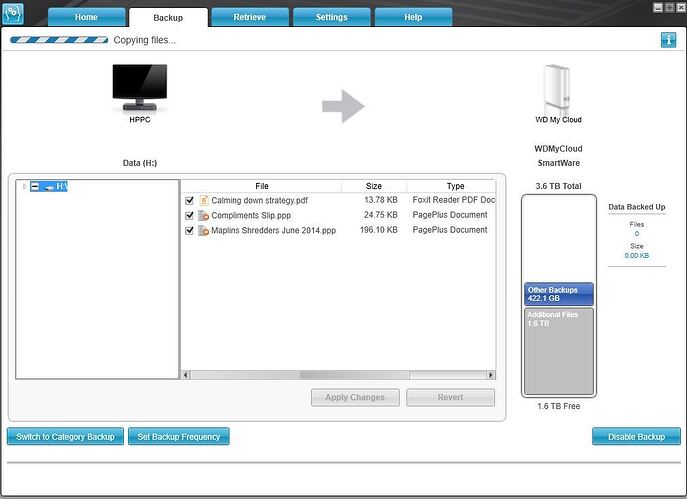
Task: Select the Compliments Slip.ppp file name
Action: (x=251, y=216)
